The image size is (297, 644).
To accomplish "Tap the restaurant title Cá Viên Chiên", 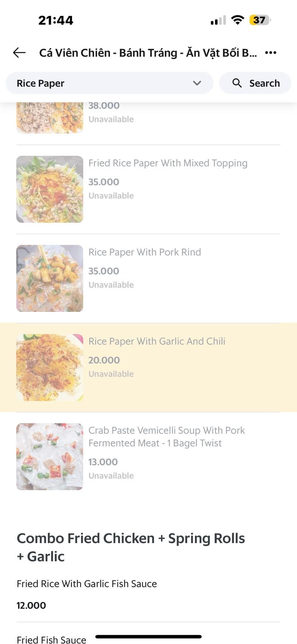I will (148, 53).
